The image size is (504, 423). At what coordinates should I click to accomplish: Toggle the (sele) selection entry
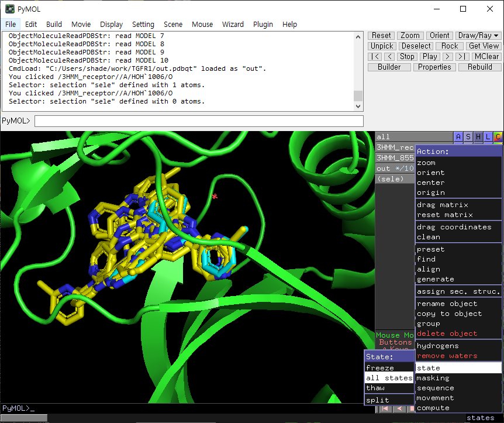pos(395,179)
